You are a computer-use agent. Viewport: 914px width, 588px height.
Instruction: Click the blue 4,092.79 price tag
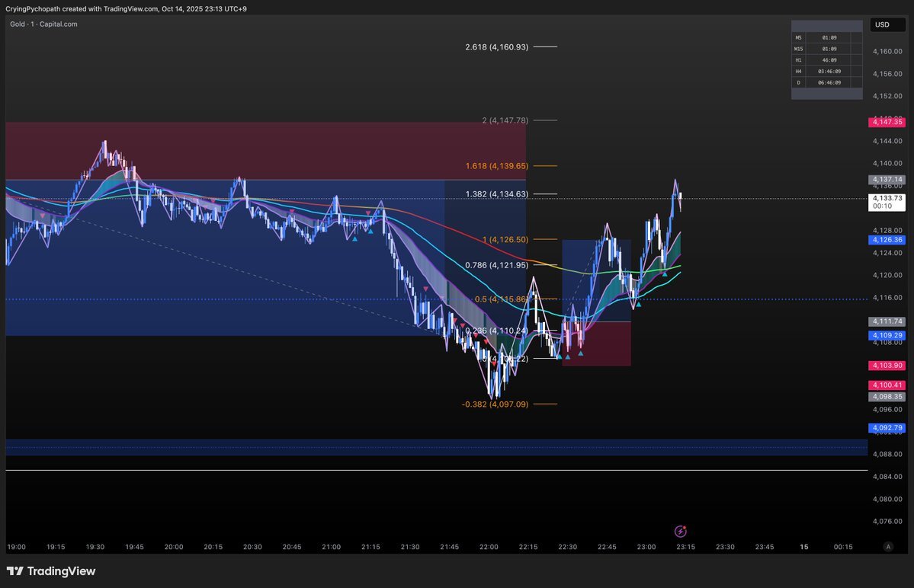click(x=887, y=427)
